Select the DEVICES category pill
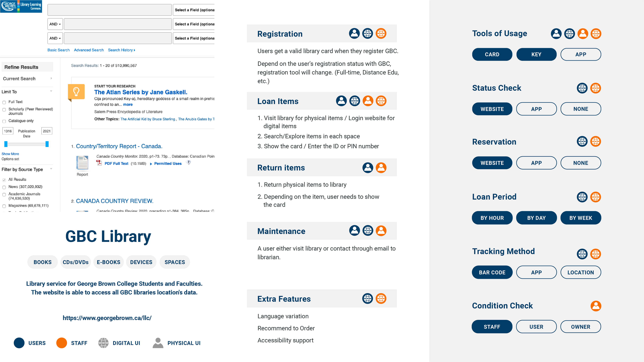644x362 pixels. coord(141,262)
